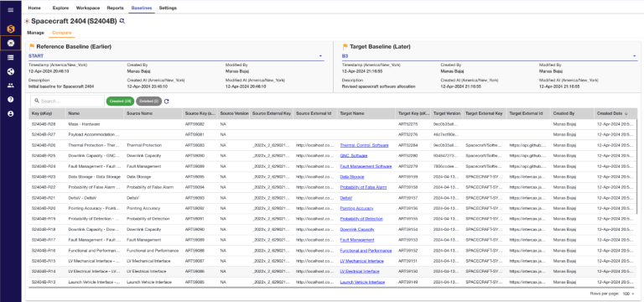Toggle the Created (28) filter chip
The height and width of the screenshot is (302, 644).
120,101
